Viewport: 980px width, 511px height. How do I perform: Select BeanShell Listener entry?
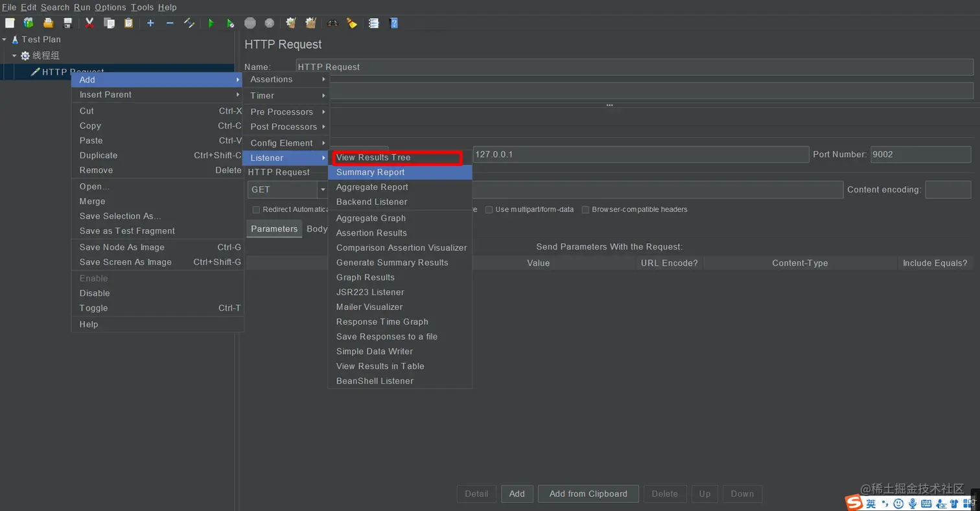pos(400,381)
